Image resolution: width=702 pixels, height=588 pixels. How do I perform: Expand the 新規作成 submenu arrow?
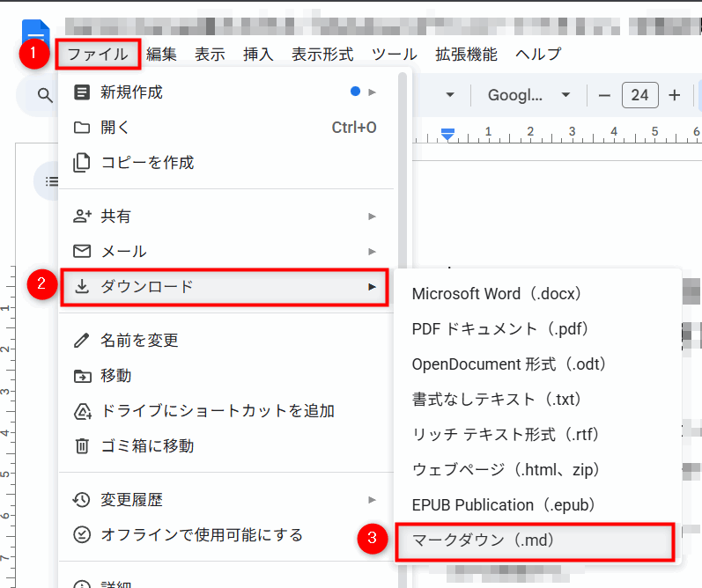pyautogui.click(x=373, y=92)
